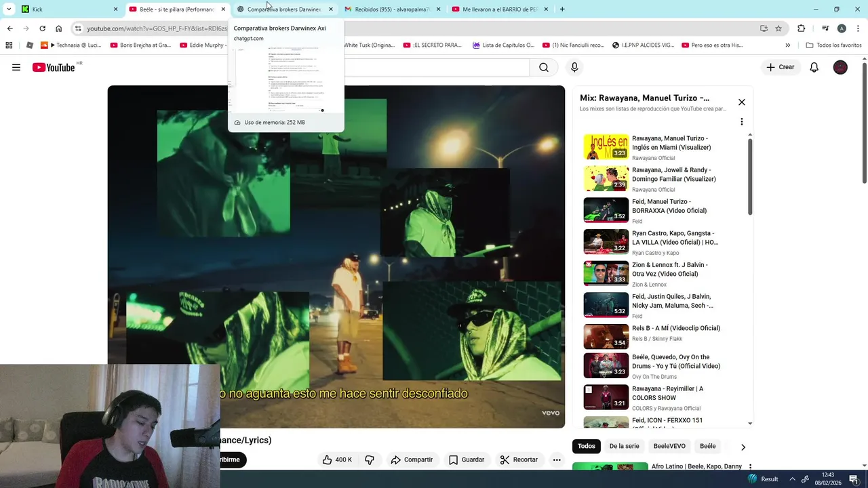This screenshot has height=488, width=868.
Task: Select the Beéle filter chip
Action: [x=708, y=446]
